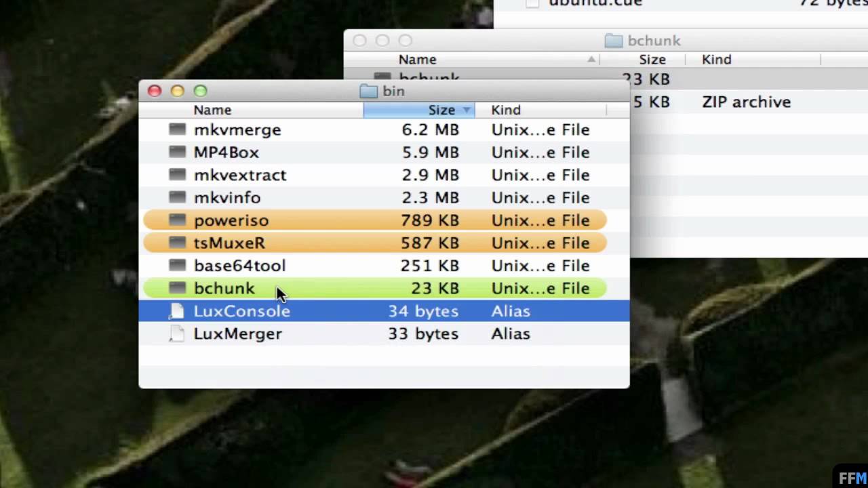The height and width of the screenshot is (488, 868).
Task: Click the LuxConsole alias icon
Action: 176,311
